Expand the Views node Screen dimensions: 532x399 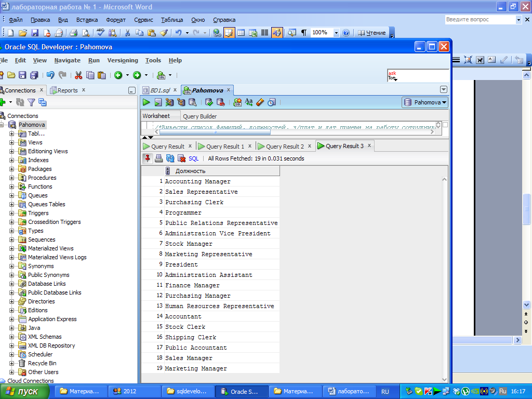coord(12,142)
